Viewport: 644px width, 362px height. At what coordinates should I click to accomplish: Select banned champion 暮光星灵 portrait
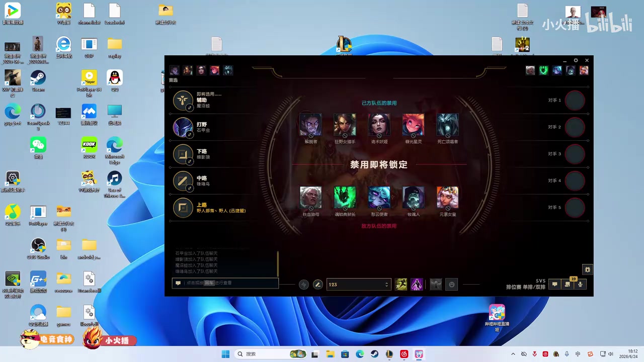point(413,124)
